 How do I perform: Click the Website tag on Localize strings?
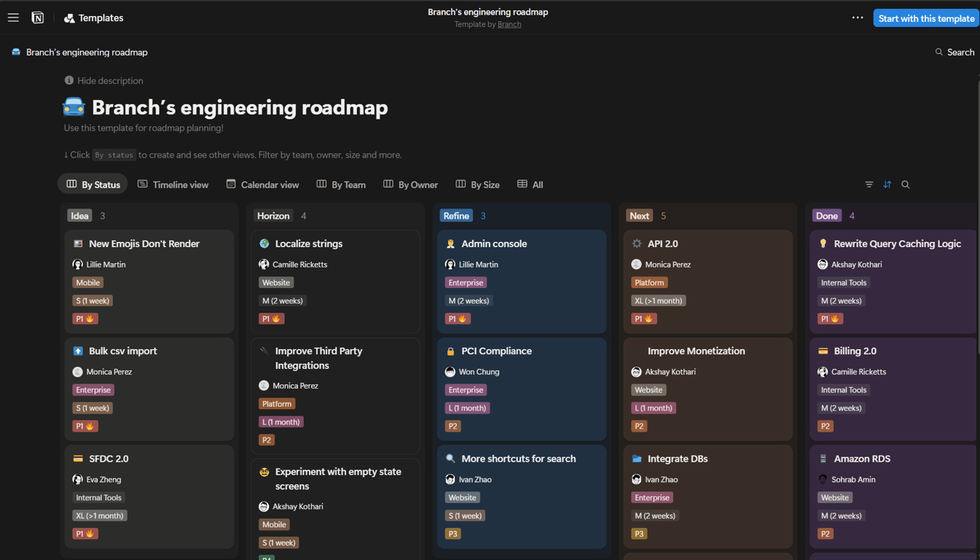[x=275, y=282]
